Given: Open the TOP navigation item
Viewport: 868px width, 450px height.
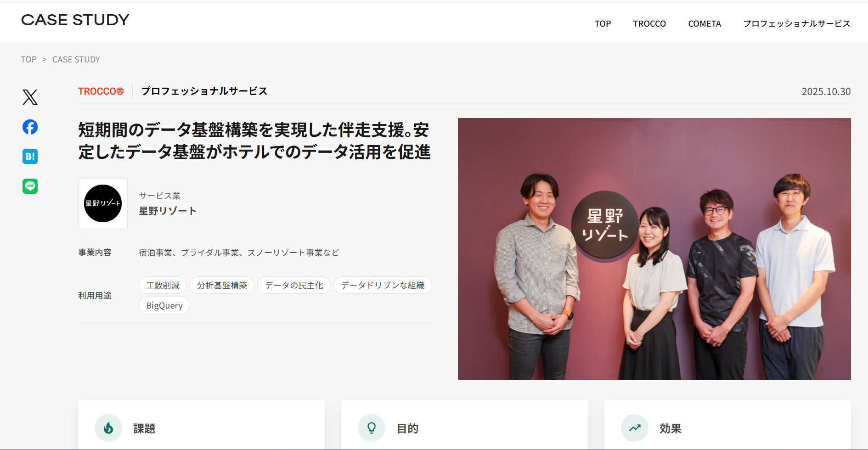Looking at the screenshot, I should coord(603,23).
